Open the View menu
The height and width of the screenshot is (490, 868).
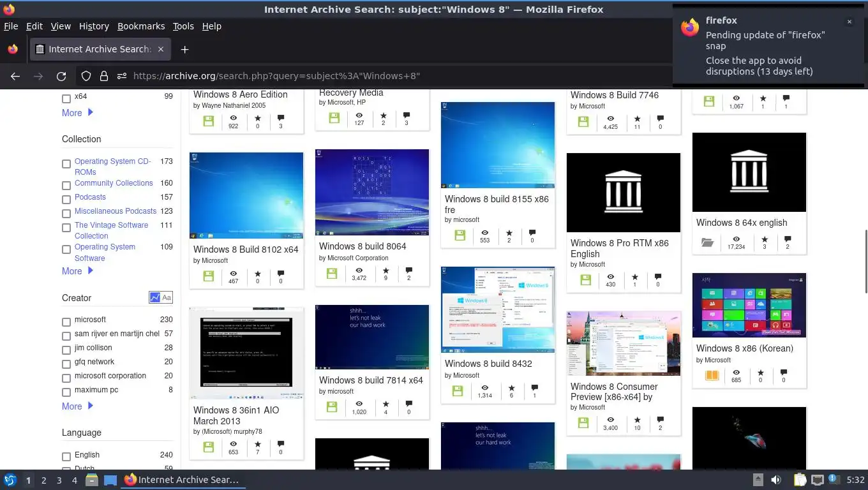tap(61, 26)
